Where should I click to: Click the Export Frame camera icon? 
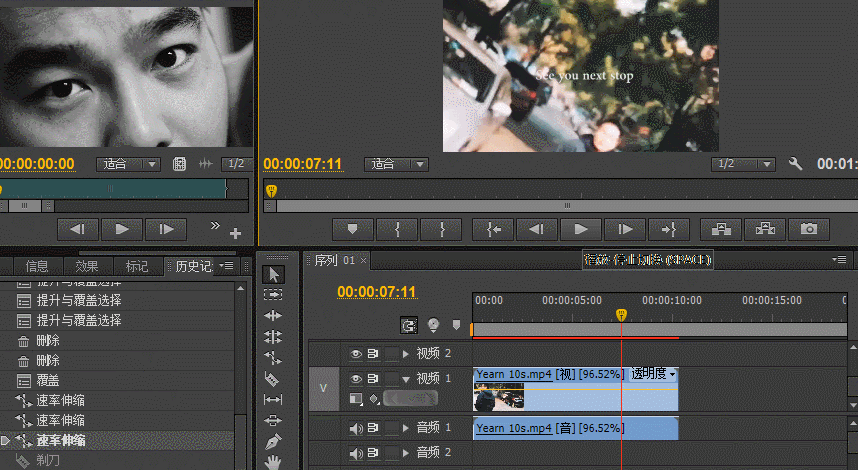pyautogui.click(x=808, y=229)
